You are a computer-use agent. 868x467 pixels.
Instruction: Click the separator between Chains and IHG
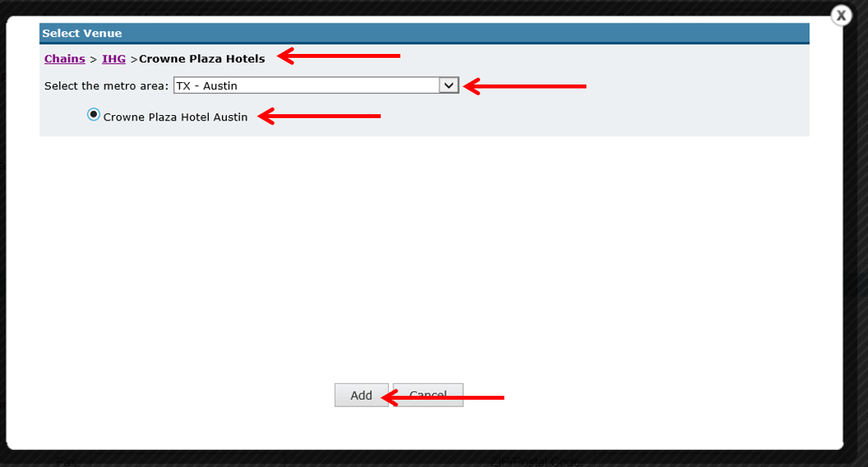(x=93, y=59)
